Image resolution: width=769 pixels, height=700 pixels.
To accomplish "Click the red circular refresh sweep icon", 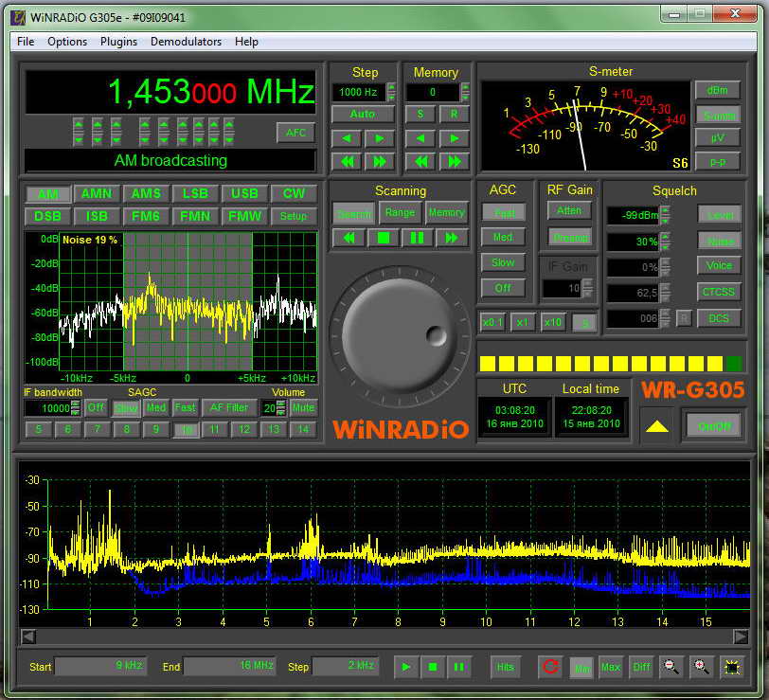I will pyautogui.click(x=550, y=667).
